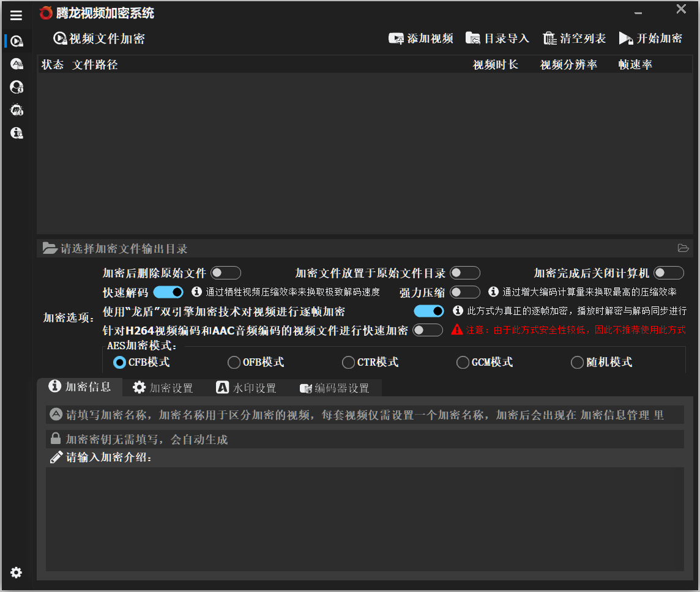Switch to the 加密信息 tab
700x592 pixels.
[x=80, y=387]
